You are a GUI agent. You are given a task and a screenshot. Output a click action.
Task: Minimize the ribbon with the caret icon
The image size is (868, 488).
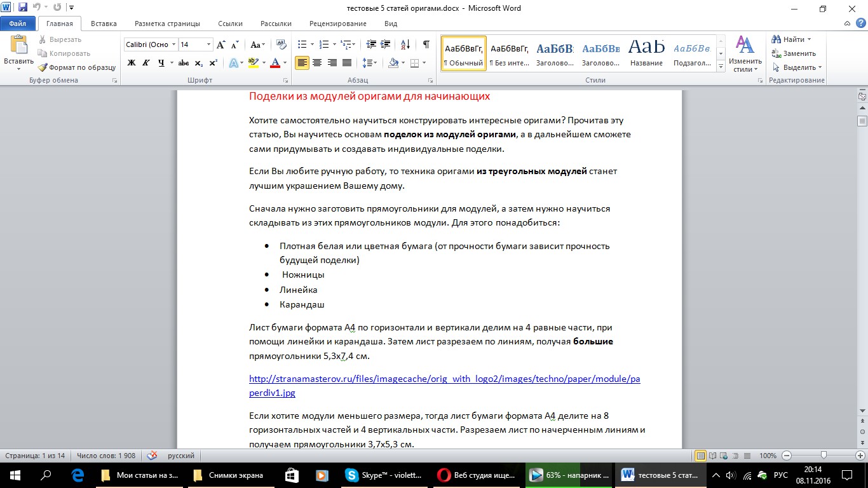pos(847,24)
